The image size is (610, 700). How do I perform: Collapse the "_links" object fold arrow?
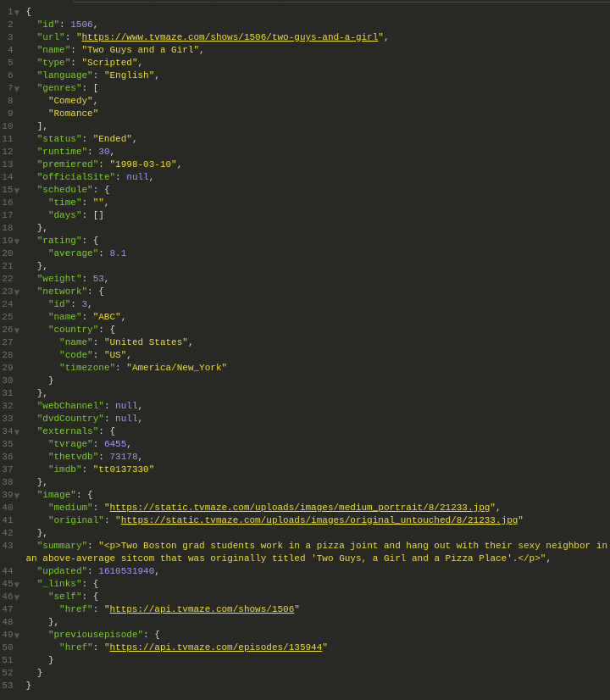tap(16, 585)
